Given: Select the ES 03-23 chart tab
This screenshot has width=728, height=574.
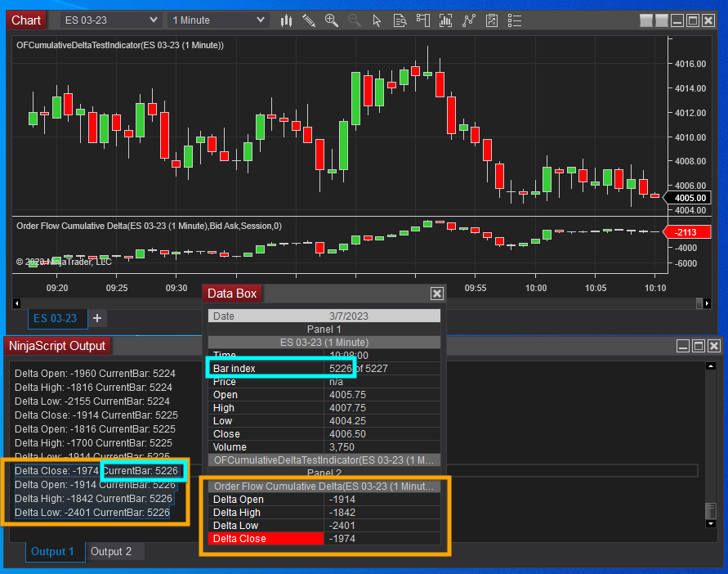Looking at the screenshot, I should (x=56, y=318).
